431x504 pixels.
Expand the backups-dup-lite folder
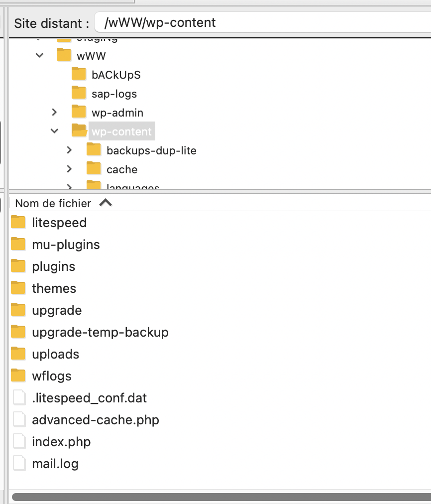point(69,150)
